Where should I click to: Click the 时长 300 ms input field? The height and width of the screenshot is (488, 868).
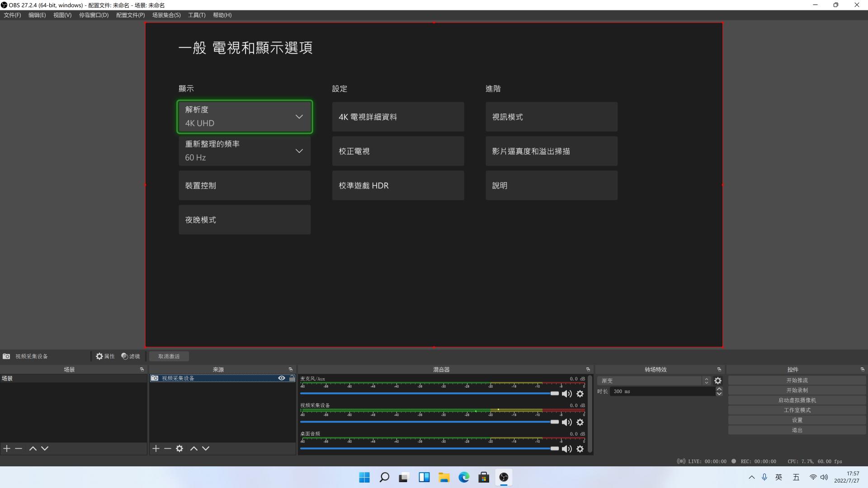[x=662, y=392]
